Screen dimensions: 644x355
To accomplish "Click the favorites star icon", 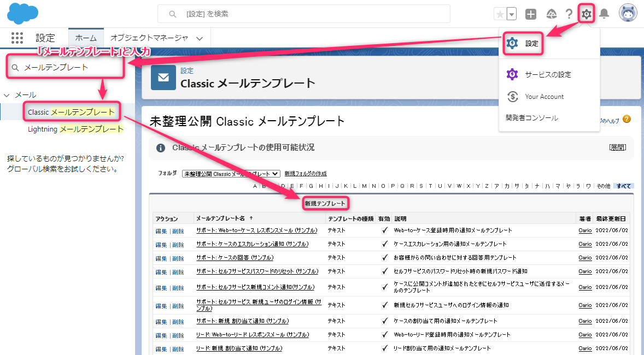I will (500, 14).
